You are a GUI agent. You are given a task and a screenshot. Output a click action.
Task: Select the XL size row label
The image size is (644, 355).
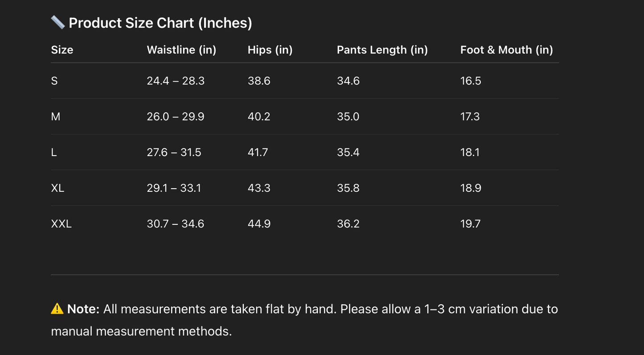57,188
